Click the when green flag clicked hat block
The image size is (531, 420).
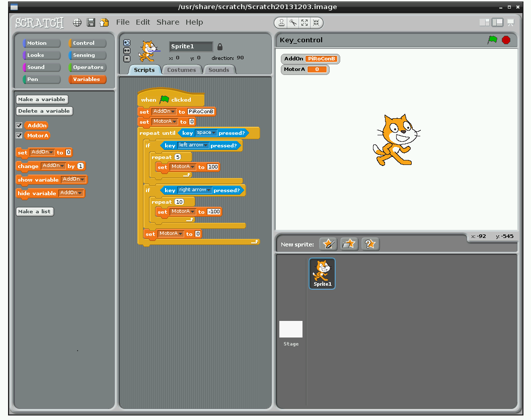[171, 99]
